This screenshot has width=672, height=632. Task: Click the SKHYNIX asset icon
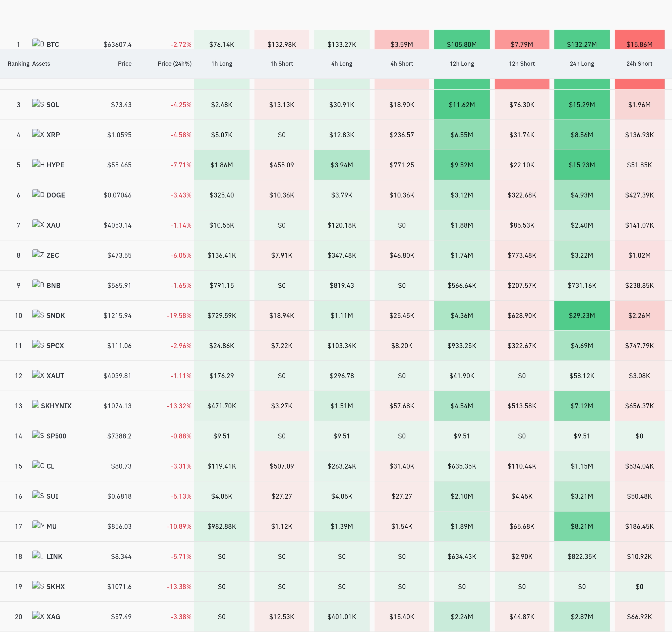pyautogui.click(x=35, y=405)
